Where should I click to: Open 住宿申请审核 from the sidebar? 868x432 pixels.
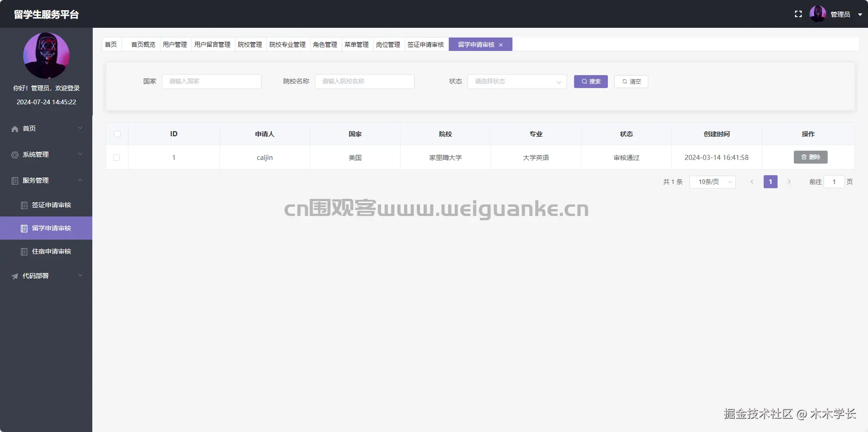coord(46,251)
